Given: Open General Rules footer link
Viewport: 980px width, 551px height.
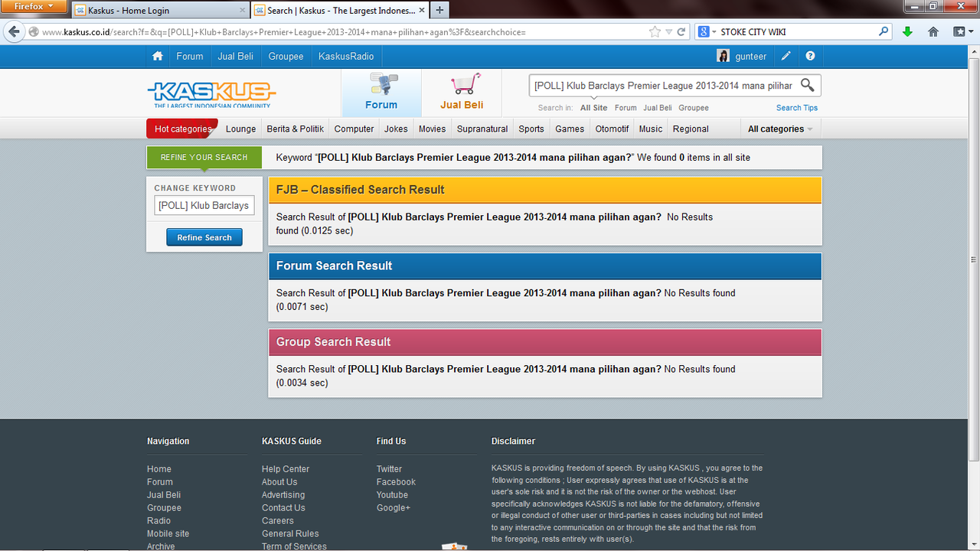Looking at the screenshot, I should pyautogui.click(x=290, y=533).
